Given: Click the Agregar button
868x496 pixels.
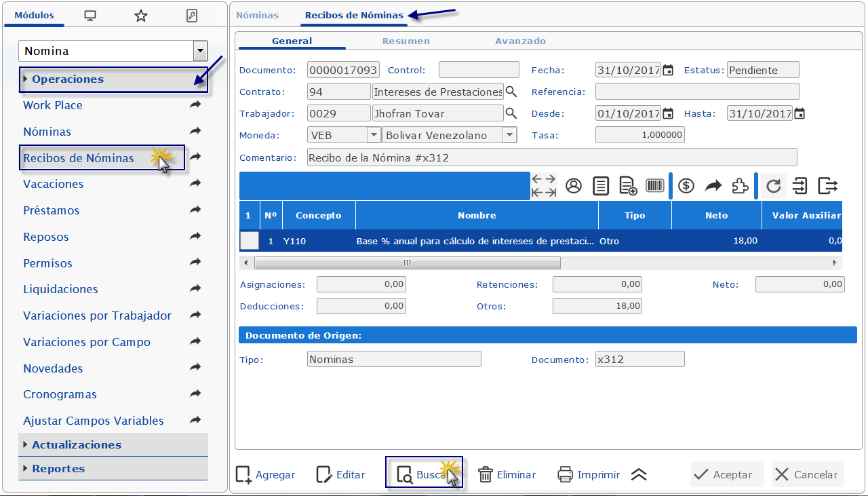Looking at the screenshot, I should click(x=265, y=475).
